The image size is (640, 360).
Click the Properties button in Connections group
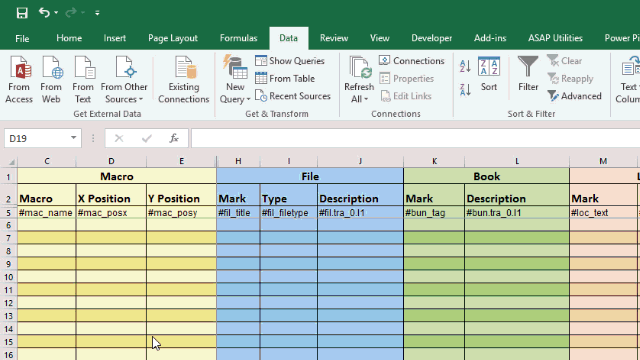[x=407, y=78]
